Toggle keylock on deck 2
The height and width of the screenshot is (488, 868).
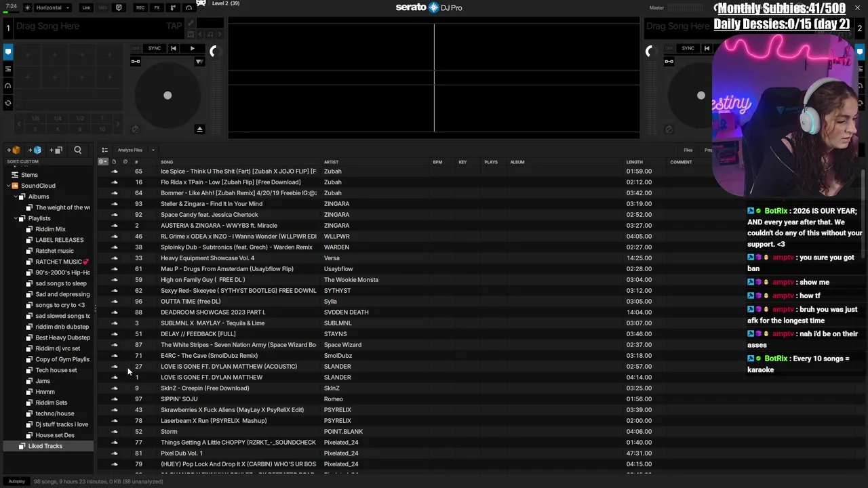(669, 62)
